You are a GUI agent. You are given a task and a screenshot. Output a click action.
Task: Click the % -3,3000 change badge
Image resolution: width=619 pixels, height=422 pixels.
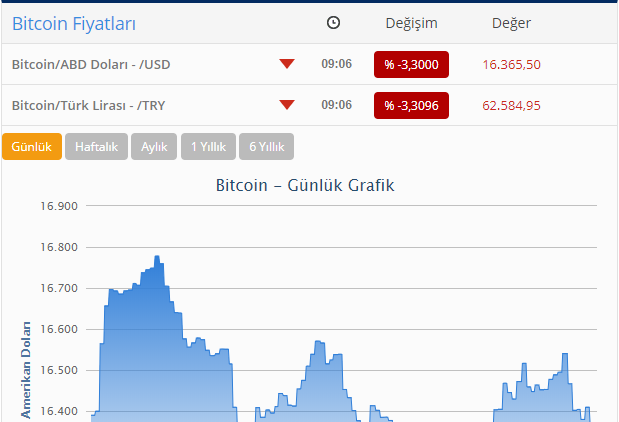click(x=411, y=64)
